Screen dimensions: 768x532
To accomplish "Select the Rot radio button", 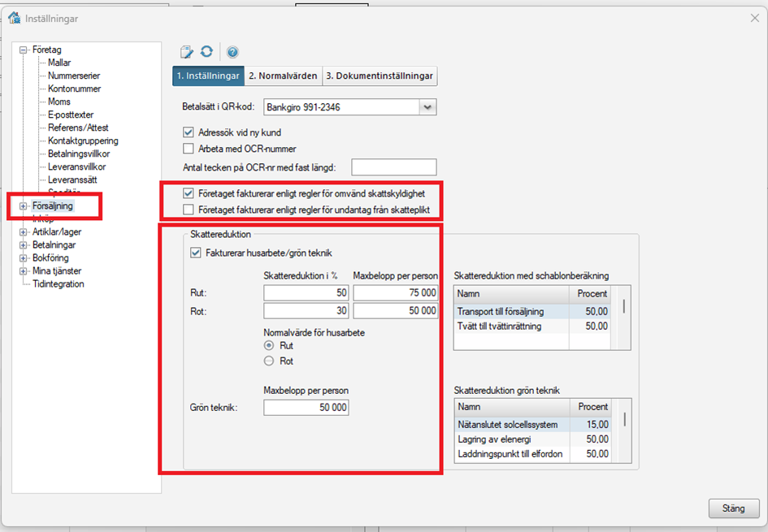I will coord(269,361).
